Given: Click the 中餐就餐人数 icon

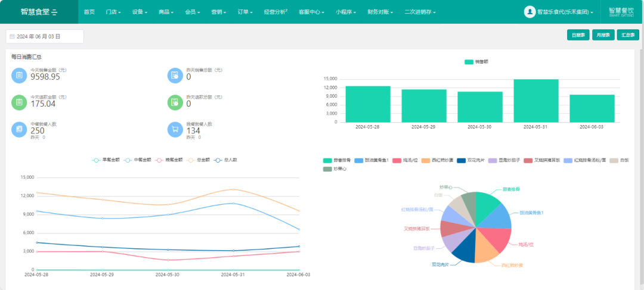Looking at the screenshot, I should click(19, 129).
